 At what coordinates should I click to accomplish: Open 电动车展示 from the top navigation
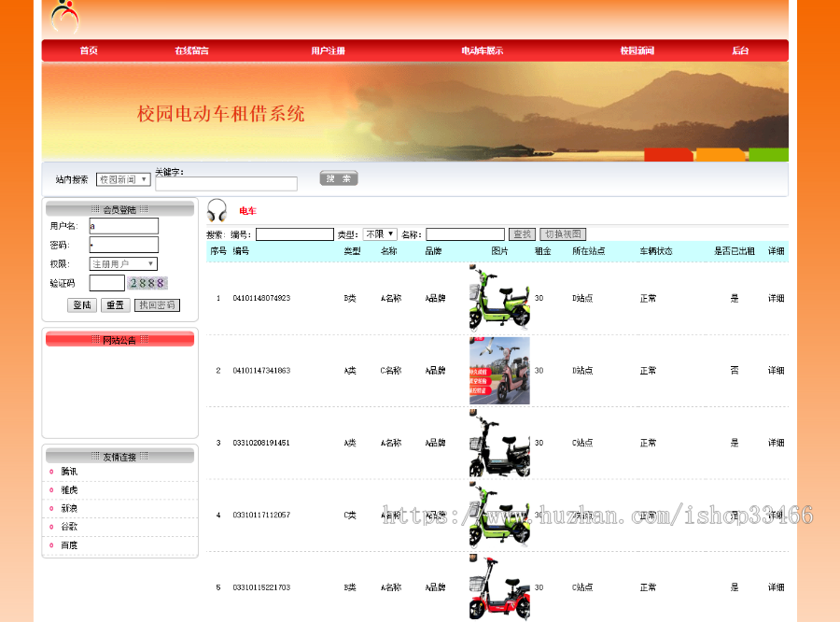tap(480, 50)
